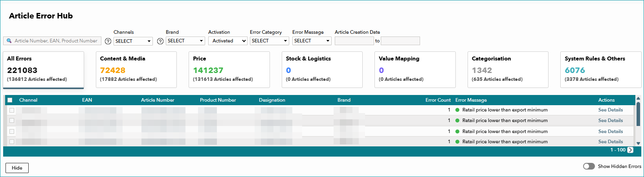Click the Article Number search field
The image size is (644, 177).
click(x=52, y=41)
